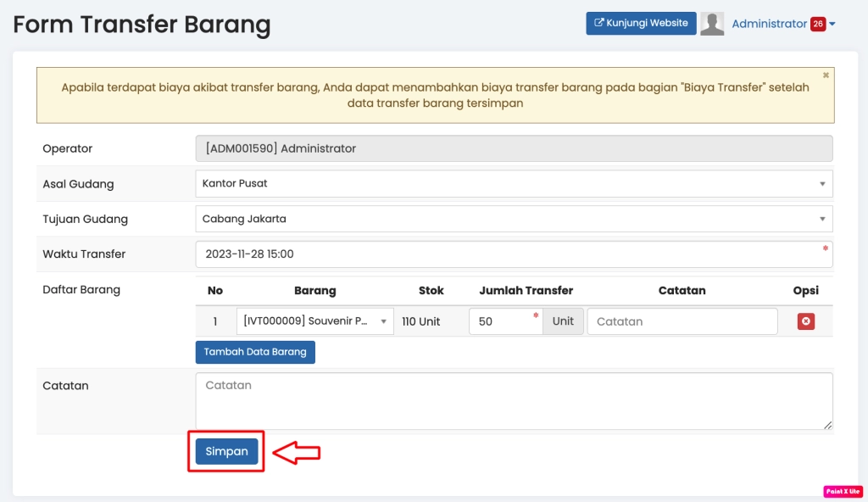The height and width of the screenshot is (502, 868).
Task: Open the Asal Gudang dropdown
Action: click(514, 183)
